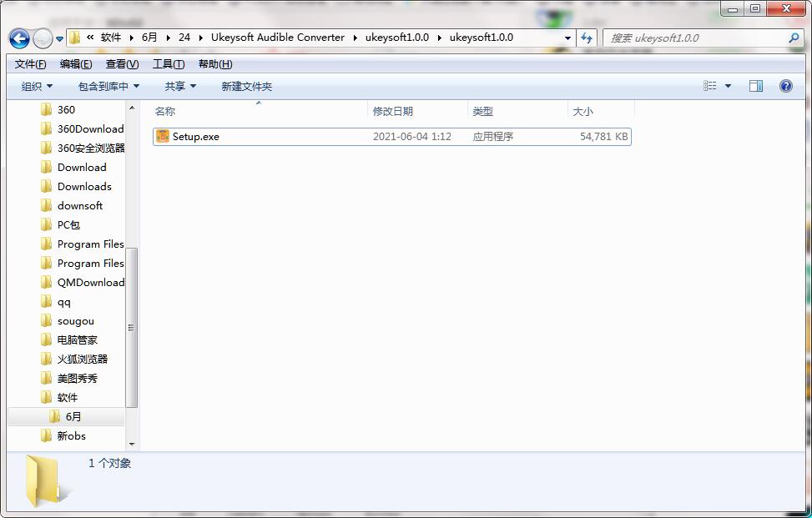
Task: Open the 帮助(H) menu
Action: (x=215, y=64)
